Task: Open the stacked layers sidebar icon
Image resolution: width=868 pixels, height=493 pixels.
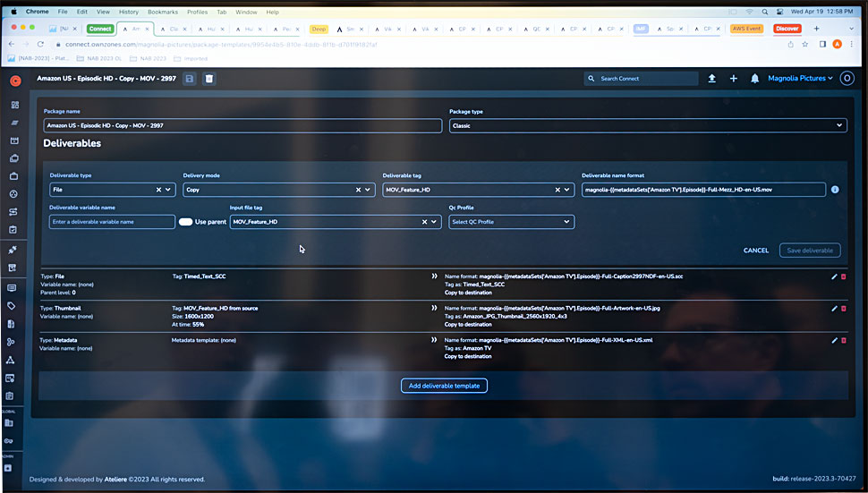Action: pos(15,123)
